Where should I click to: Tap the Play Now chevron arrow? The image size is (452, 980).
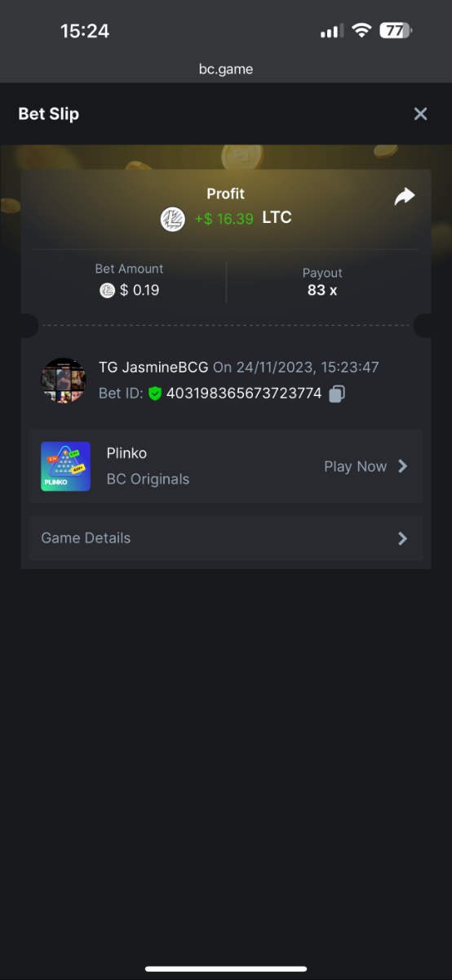click(x=402, y=466)
